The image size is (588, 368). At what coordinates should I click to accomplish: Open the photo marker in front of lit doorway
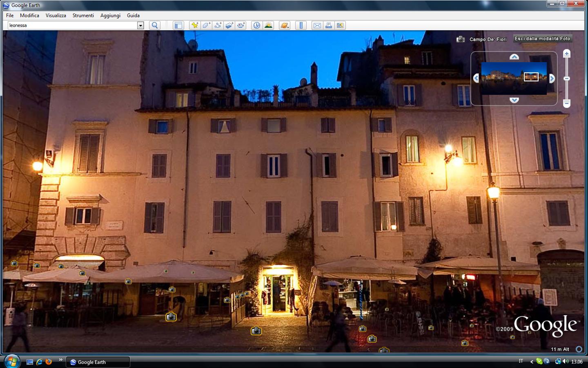click(x=256, y=330)
